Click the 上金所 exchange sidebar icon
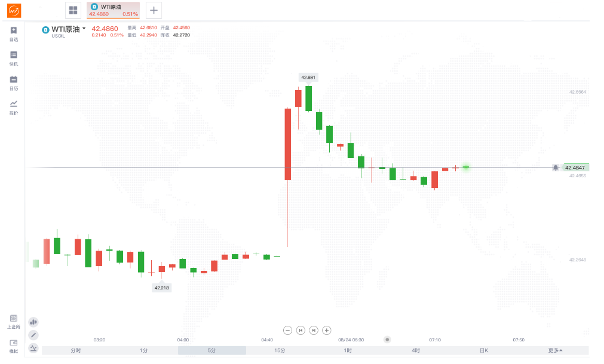The width and height of the screenshot is (604, 364). [13, 319]
